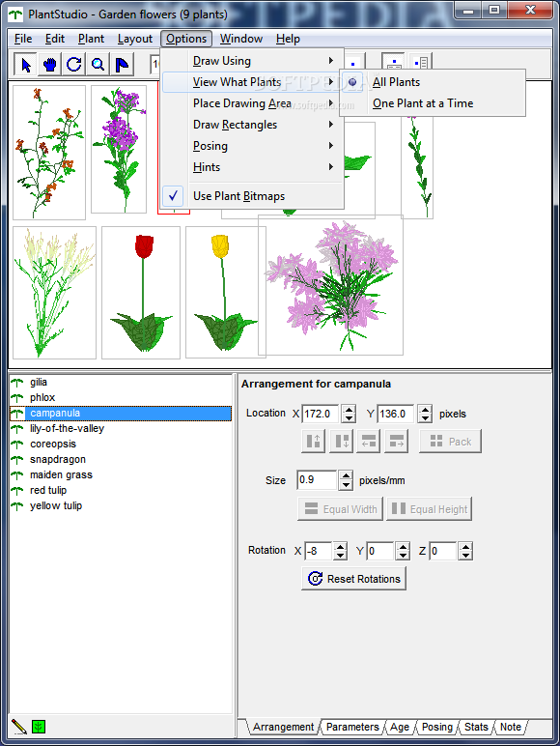Click plant icon beside yellow tulip
560x746 pixels.
pyautogui.click(x=17, y=505)
